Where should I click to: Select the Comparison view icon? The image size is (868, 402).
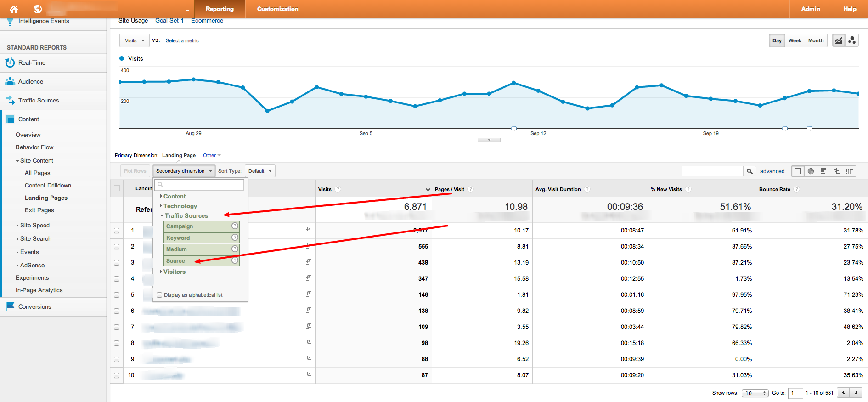pyautogui.click(x=836, y=171)
